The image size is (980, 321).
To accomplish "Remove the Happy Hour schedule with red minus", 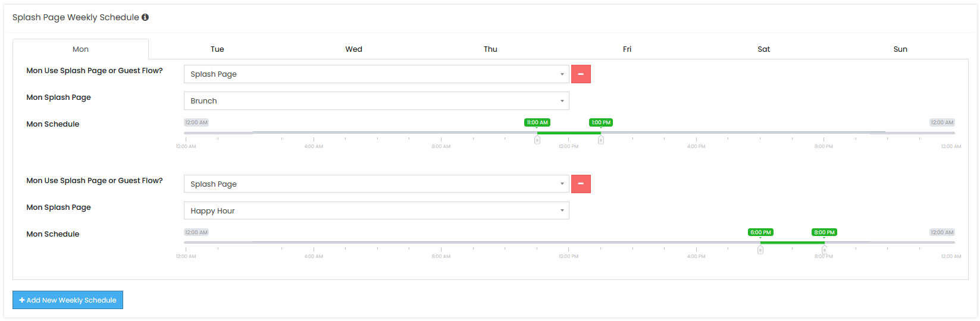I will click(x=581, y=184).
